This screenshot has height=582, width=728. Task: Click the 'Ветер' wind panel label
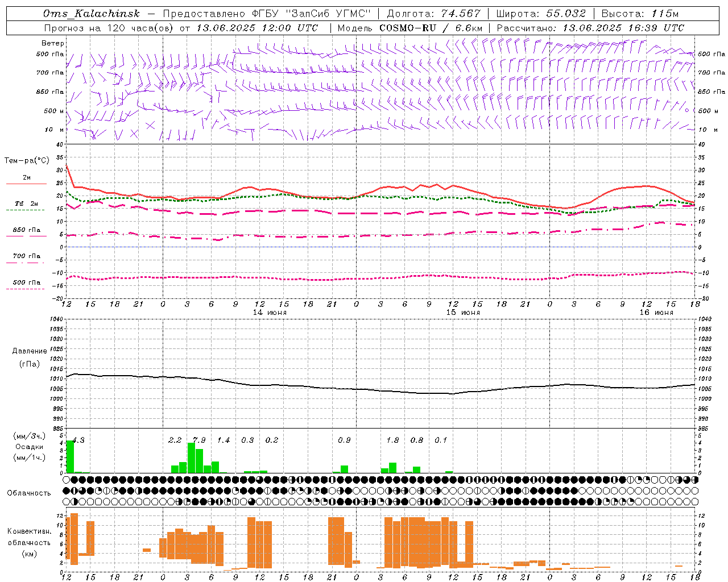pyautogui.click(x=53, y=43)
